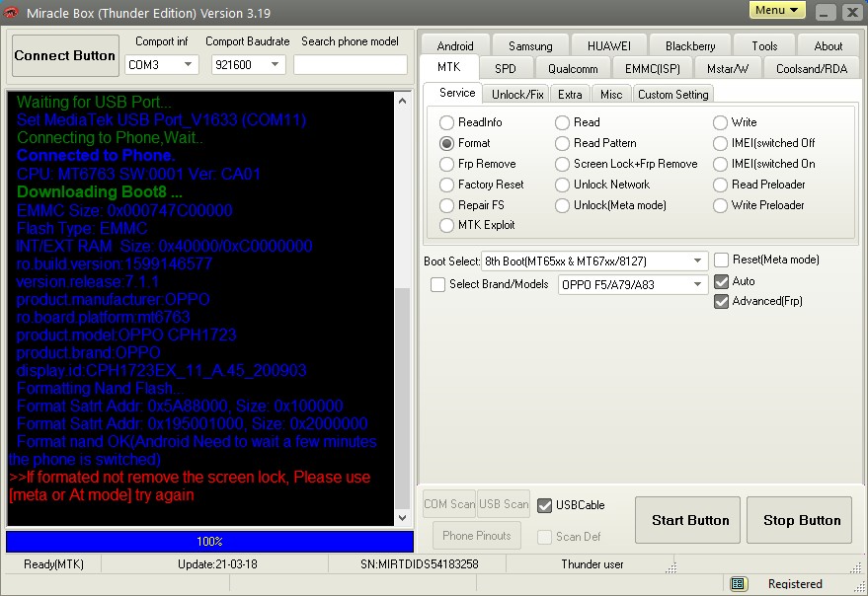Open the Unlock/Fix sub-tab
Screen dimensions: 868x596
517,94
